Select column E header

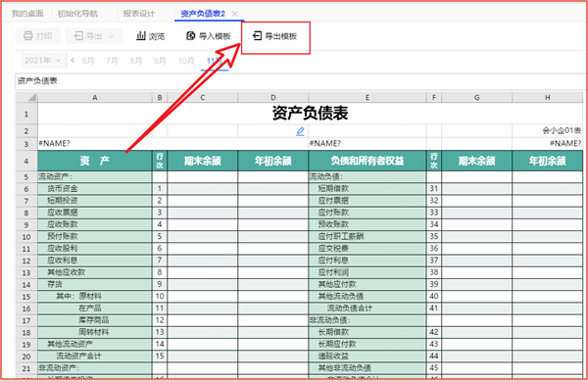(367, 97)
